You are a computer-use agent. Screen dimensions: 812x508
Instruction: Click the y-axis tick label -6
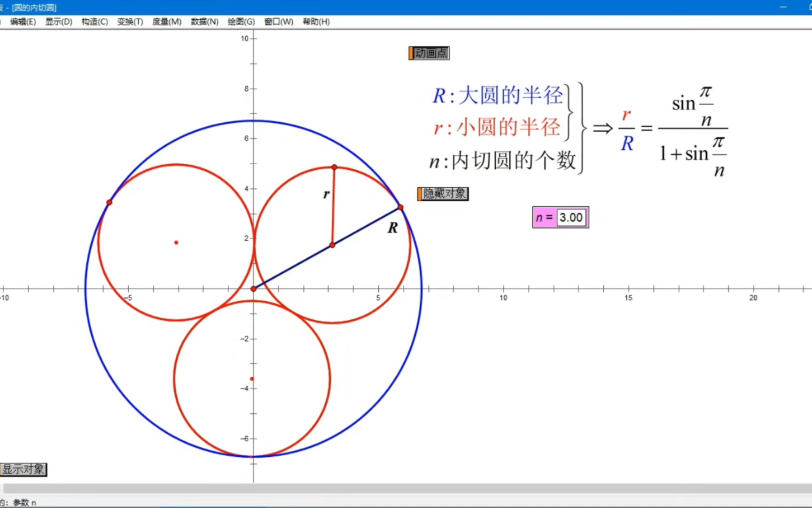pos(244,438)
